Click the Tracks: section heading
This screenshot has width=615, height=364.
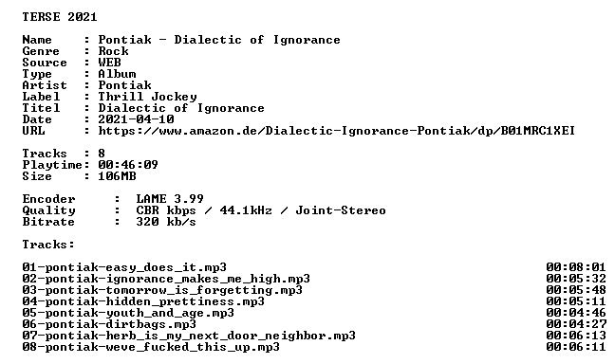pos(48,245)
